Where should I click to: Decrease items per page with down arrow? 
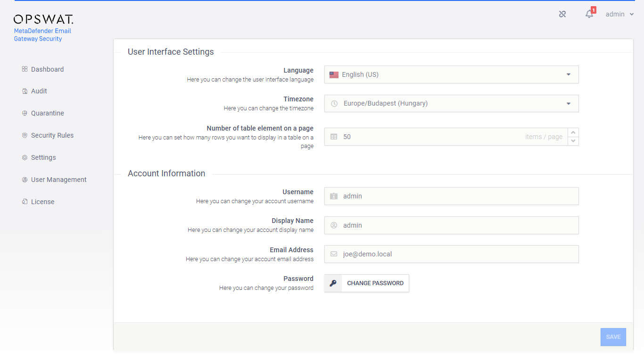(573, 141)
